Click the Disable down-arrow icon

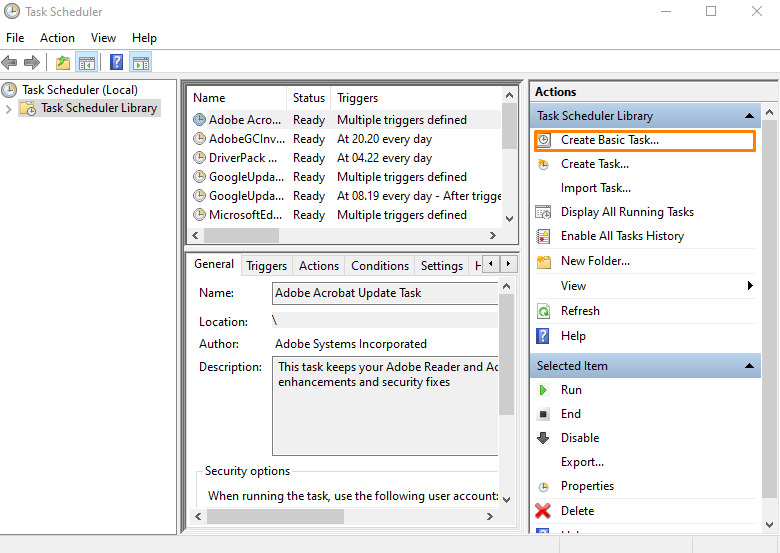543,438
